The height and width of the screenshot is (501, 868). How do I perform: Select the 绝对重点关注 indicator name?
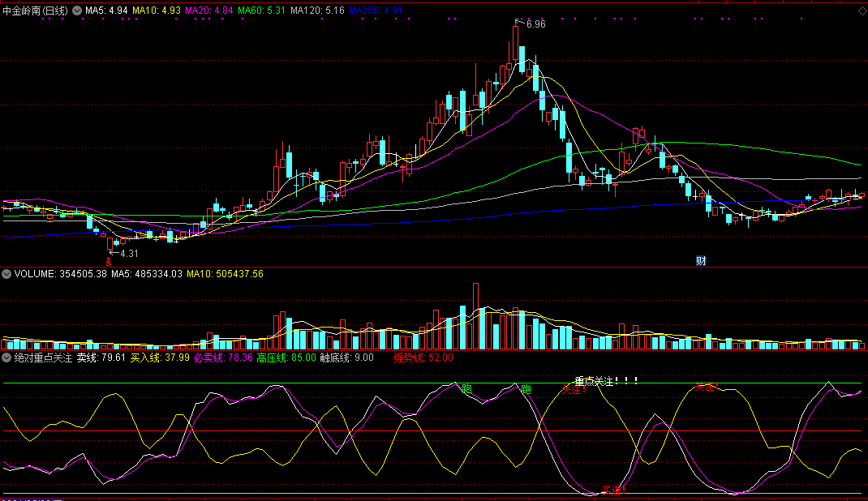pyautogui.click(x=43, y=358)
